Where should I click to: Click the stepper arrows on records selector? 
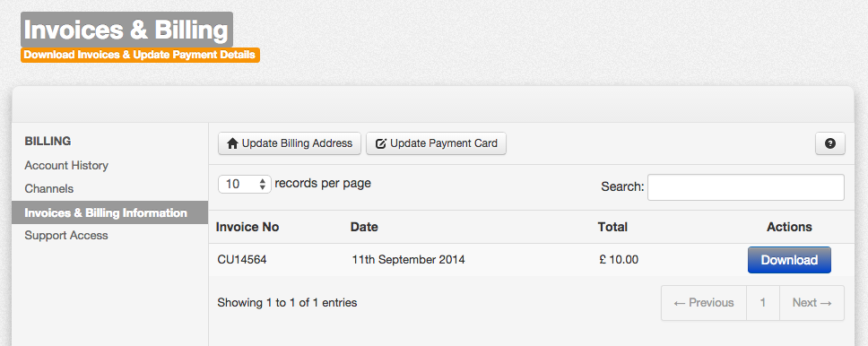pyautogui.click(x=263, y=185)
